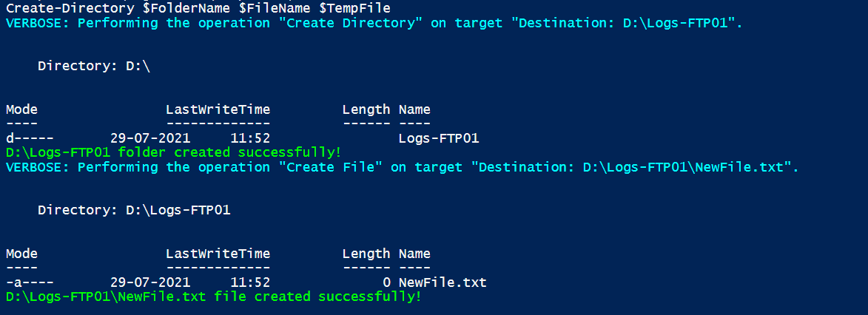
Task: Click the Logs-FTP01 folder name entry
Action: point(439,138)
